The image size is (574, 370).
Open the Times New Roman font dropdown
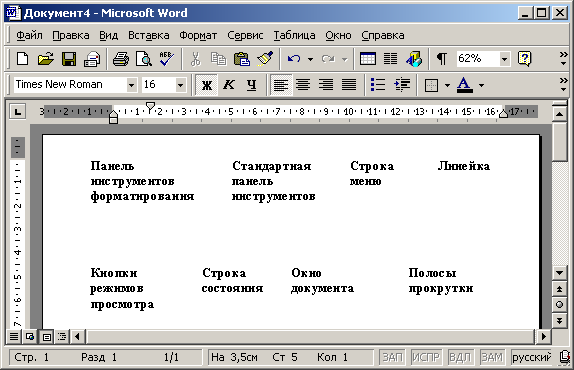coord(131,85)
